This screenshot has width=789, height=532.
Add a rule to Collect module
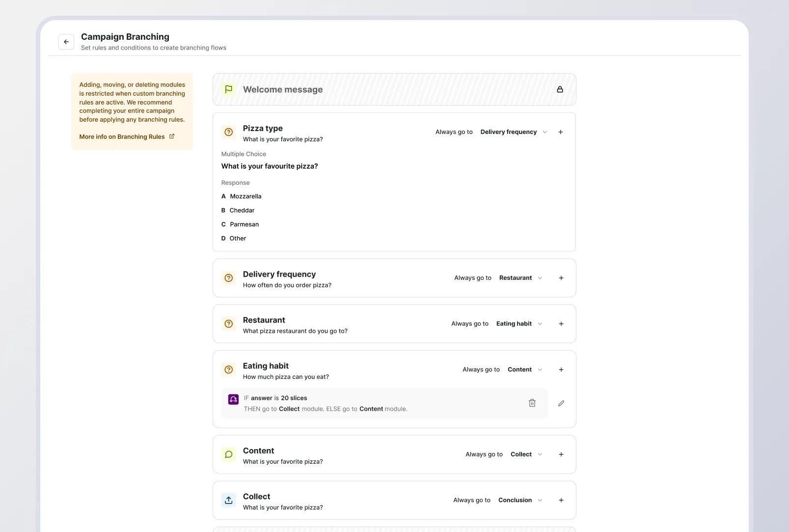[561, 500]
